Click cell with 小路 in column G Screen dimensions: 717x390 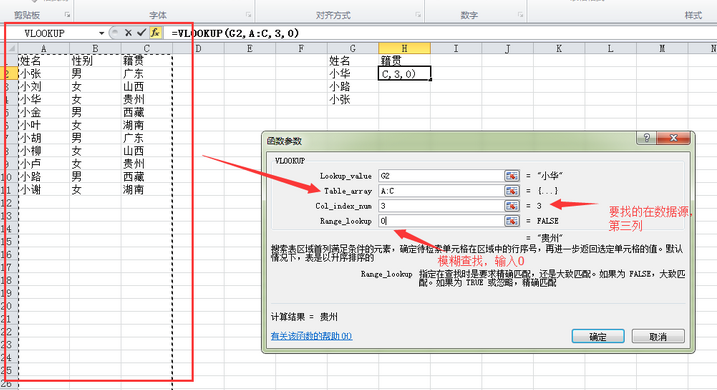click(x=353, y=86)
